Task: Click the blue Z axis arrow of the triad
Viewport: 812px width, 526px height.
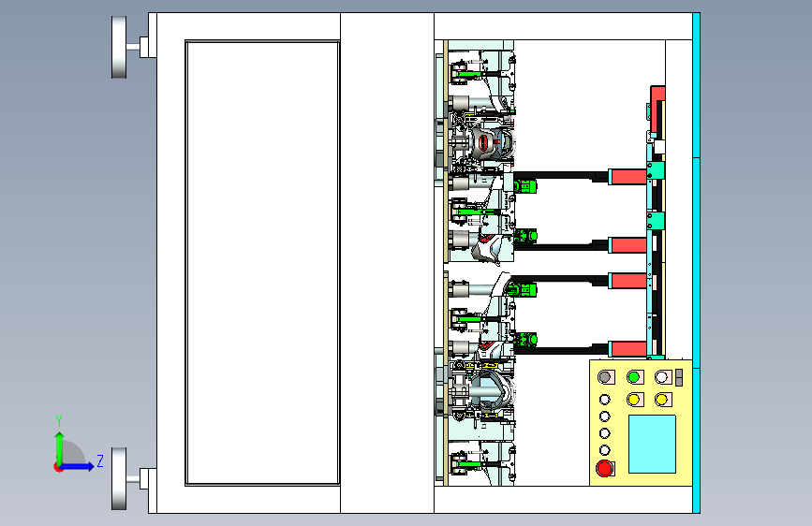Action: 78,466
